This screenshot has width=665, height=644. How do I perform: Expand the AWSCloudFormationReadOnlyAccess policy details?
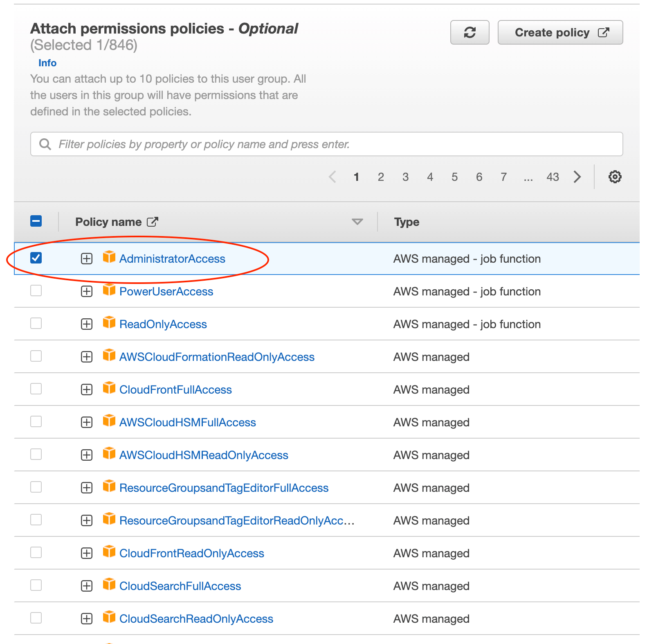pyautogui.click(x=87, y=357)
